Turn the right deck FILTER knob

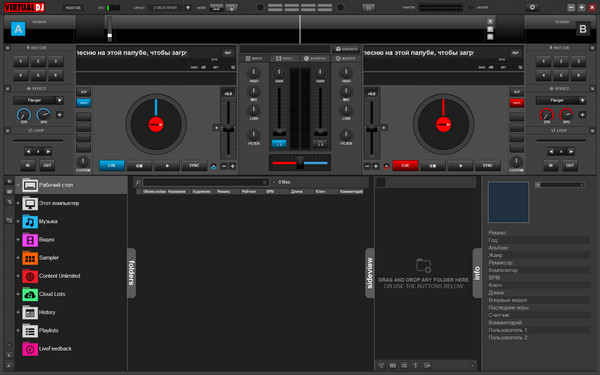point(346,135)
